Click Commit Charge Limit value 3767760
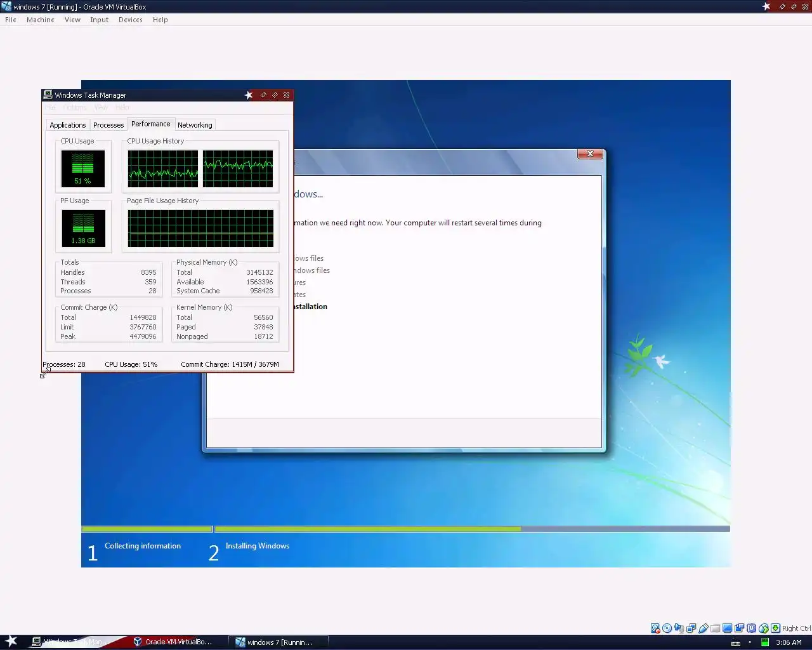 (143, 327)
